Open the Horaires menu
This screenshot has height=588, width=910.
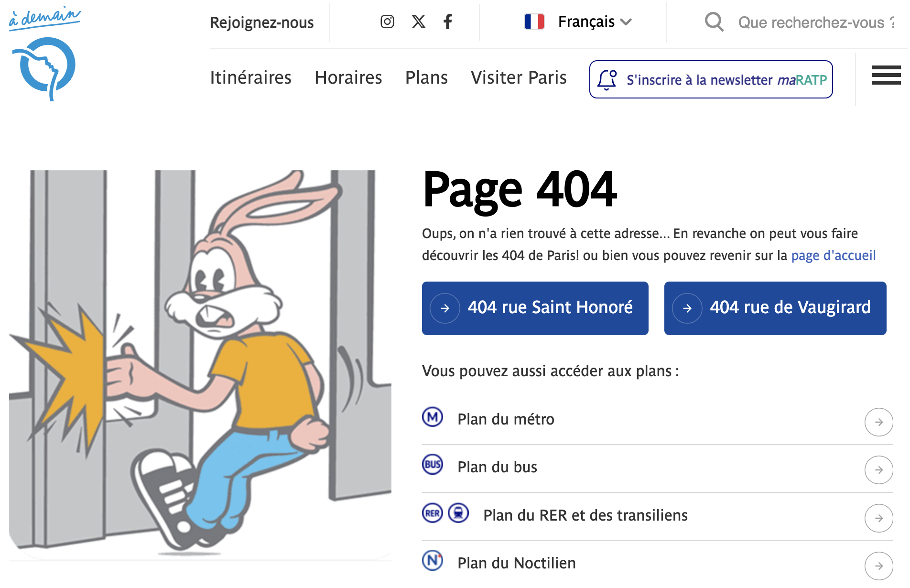348,77
